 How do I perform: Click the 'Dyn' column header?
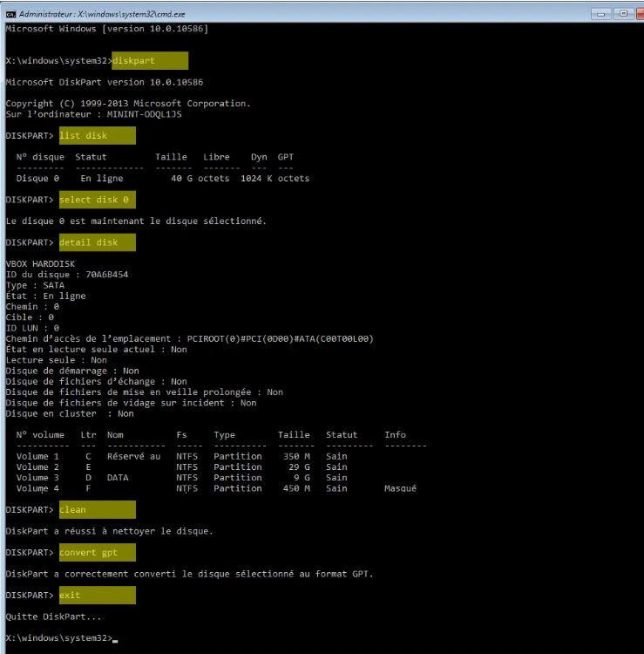(259, 157)
